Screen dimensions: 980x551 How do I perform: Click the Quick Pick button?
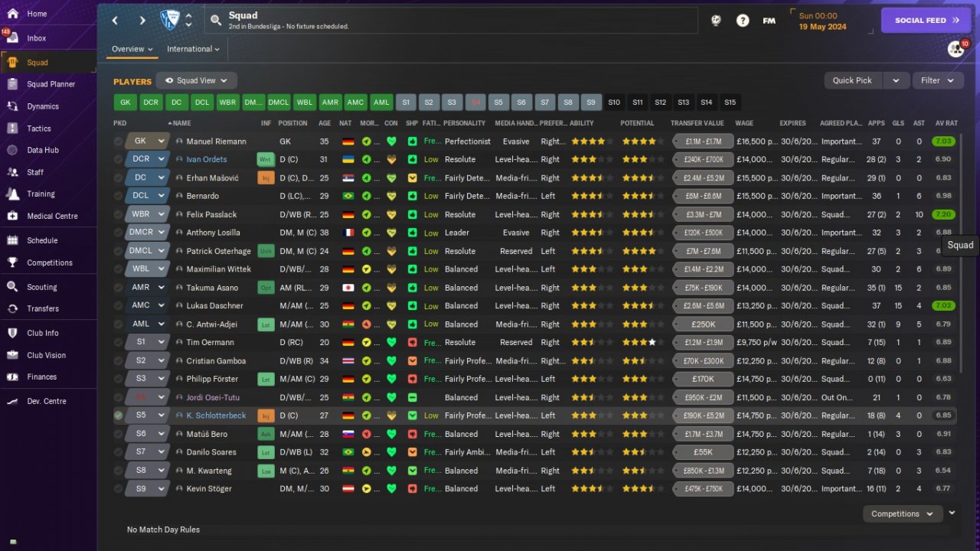pyautogui.click(x=853, y=80)
